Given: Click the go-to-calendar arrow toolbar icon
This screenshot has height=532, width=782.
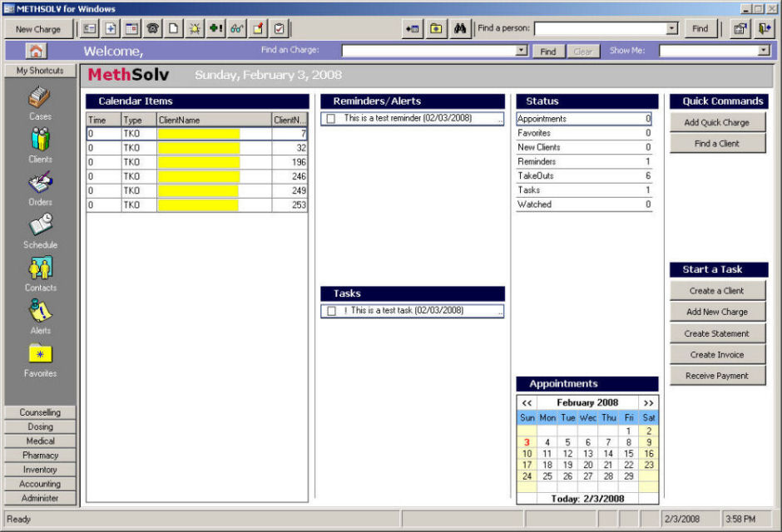Looking at the screenshot, I should [x=413, y=29].
